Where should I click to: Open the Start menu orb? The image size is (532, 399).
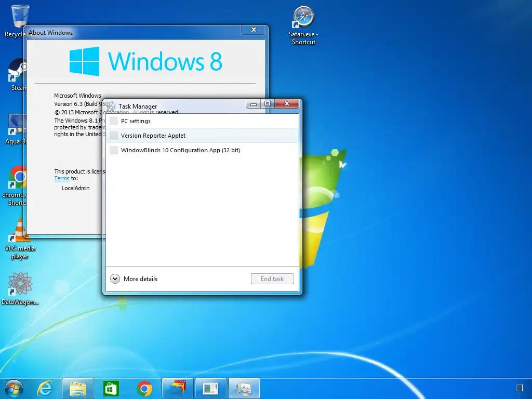14,389
